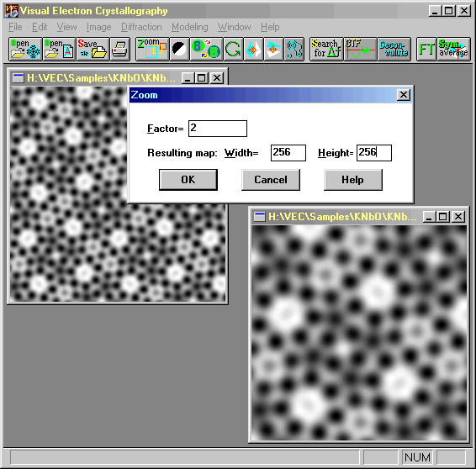Image resolution: width=476 pixels, height=469 pixels.
Task: Open image file with snowflake icon
Action: (x=25, y=49)
